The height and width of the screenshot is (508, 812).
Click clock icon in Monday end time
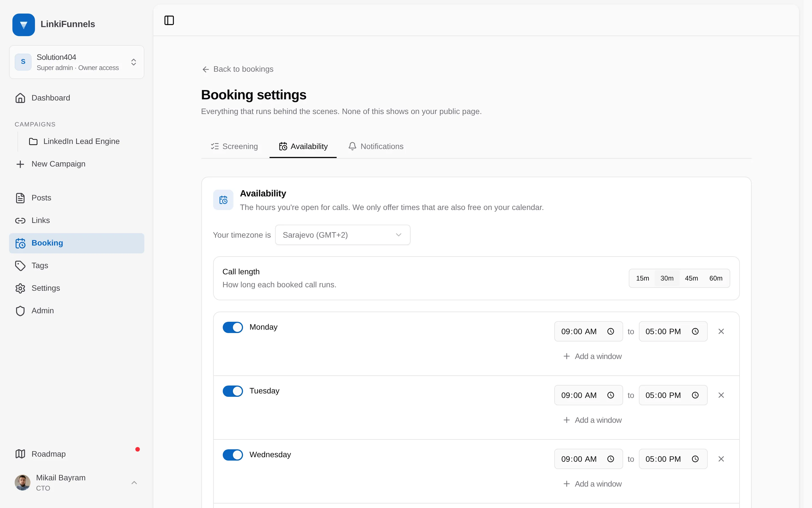pos(695,332)
